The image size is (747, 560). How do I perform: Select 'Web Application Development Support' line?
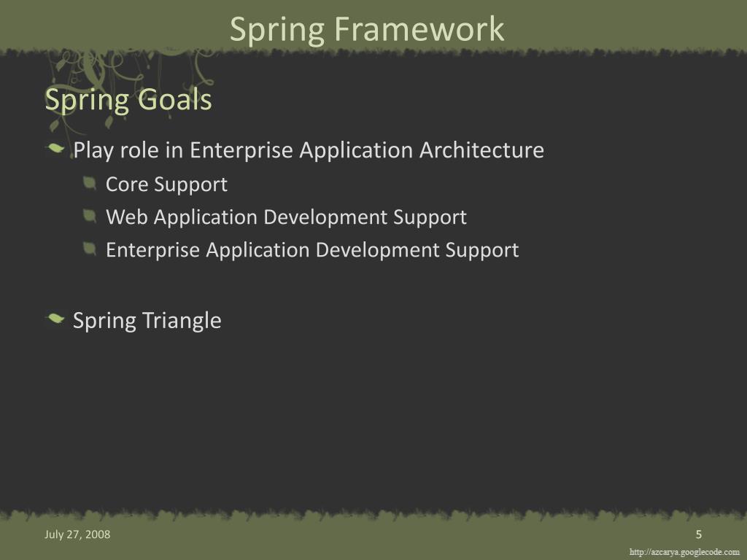286,217
